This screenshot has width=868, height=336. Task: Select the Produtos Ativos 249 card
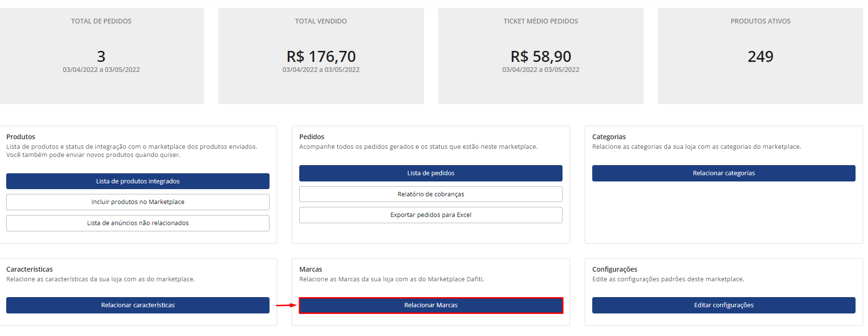click(760, 56)
